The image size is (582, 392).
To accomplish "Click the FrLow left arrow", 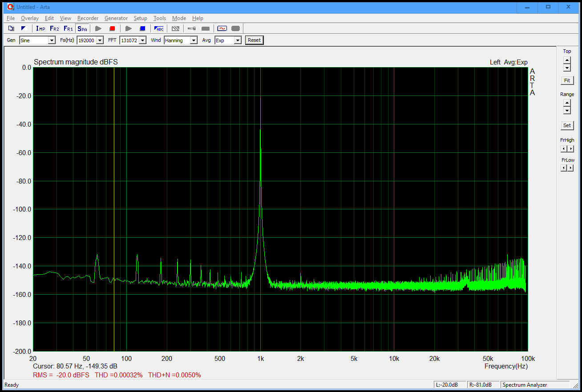I will point(564,168).
